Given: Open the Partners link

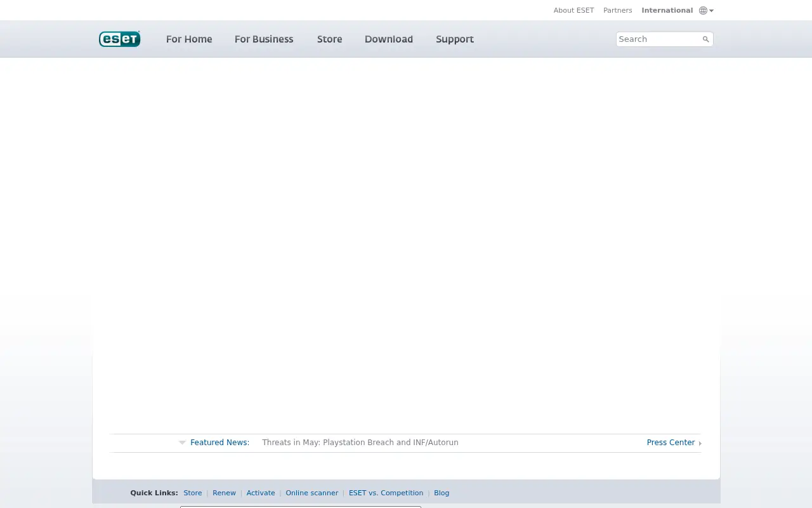Looking at the screenshot, I should click(618, 10).
